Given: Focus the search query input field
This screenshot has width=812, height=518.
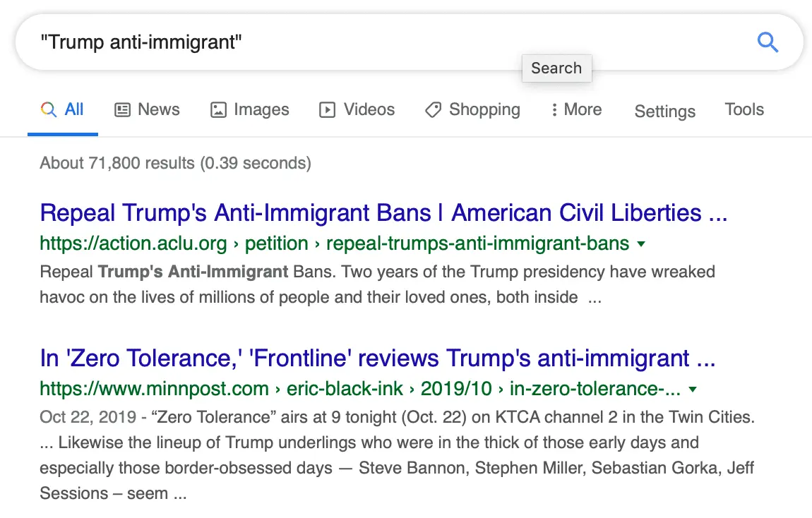Looking at the screenshot, I should (x=353, y=42).
